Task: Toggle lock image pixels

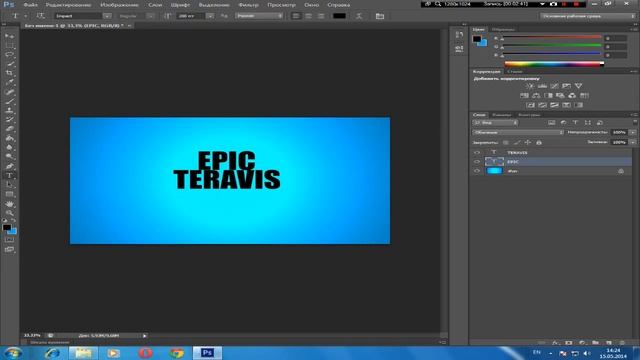Action: (517, 142)
